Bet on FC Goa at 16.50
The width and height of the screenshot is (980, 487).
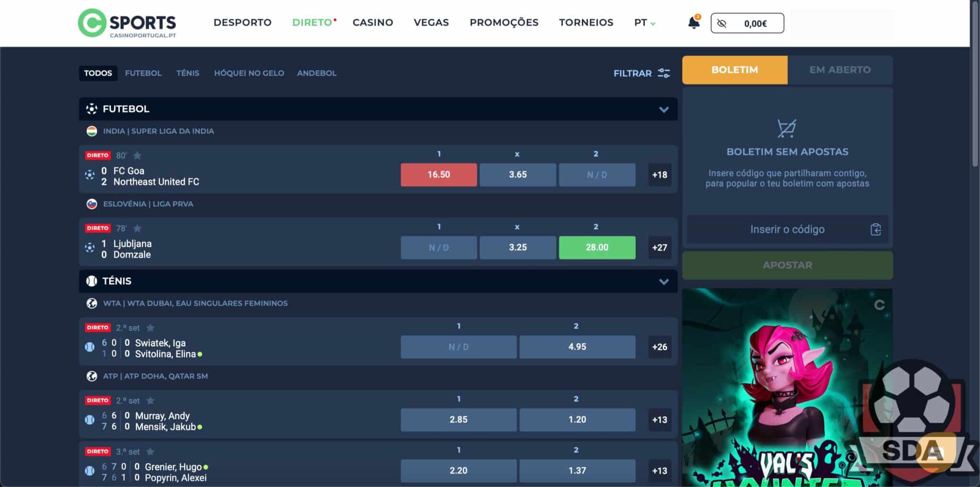pyautogui.click(x=438, y=175)
